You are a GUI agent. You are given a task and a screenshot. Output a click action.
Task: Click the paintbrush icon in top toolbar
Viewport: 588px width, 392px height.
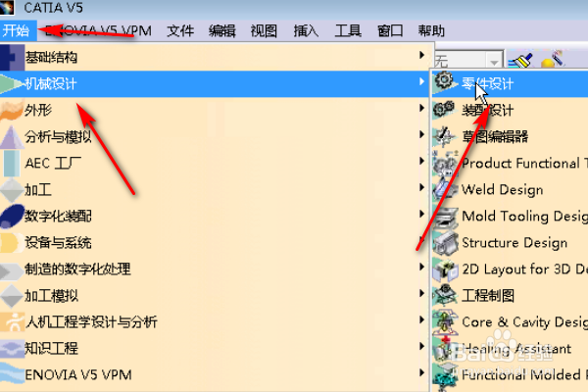520,59
